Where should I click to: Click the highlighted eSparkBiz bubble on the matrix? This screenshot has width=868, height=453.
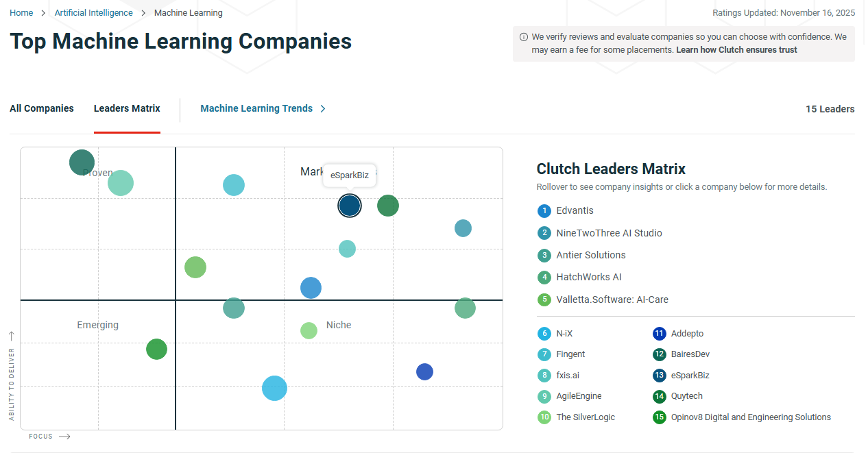[350, 206]
